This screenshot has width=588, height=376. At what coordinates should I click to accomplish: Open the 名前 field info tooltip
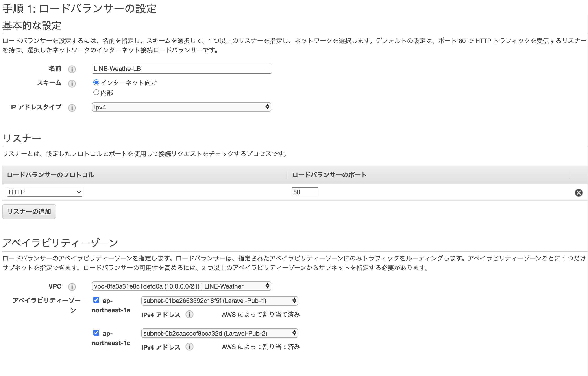(x=72, y=69)
